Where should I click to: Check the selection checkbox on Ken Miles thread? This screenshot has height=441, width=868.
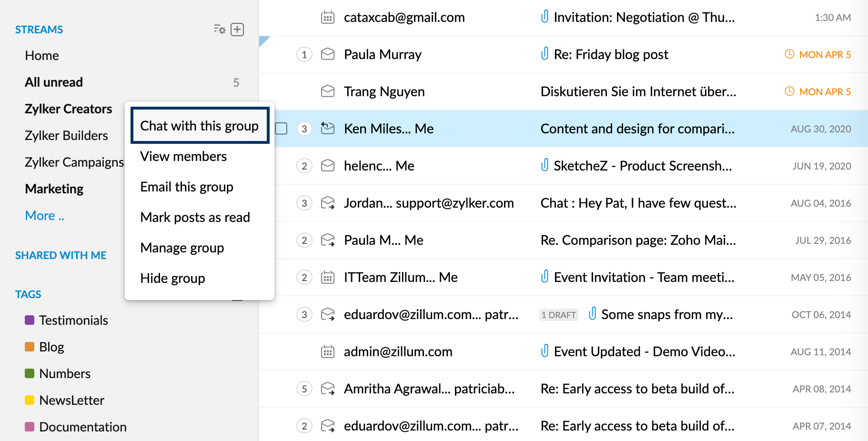pyautogui.click(x=281, y=129)
